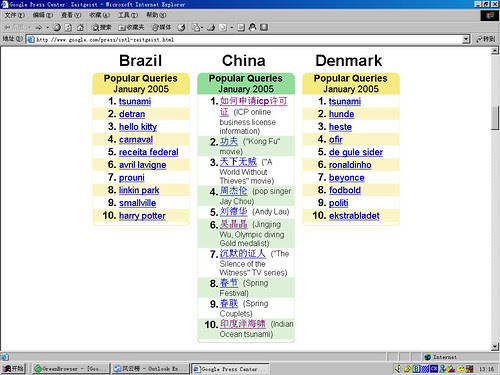Viewport: 500px width, 375px height.
Task: Click the last toolbar icon after the QQ penguin
Action: tap(264, 27)
